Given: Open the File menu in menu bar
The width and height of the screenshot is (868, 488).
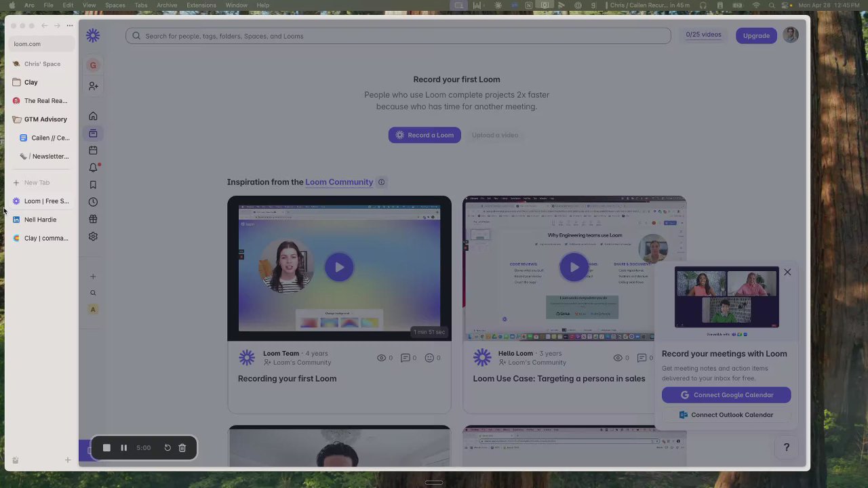Looking at the screenshot, I should click(x=49, y=5).
